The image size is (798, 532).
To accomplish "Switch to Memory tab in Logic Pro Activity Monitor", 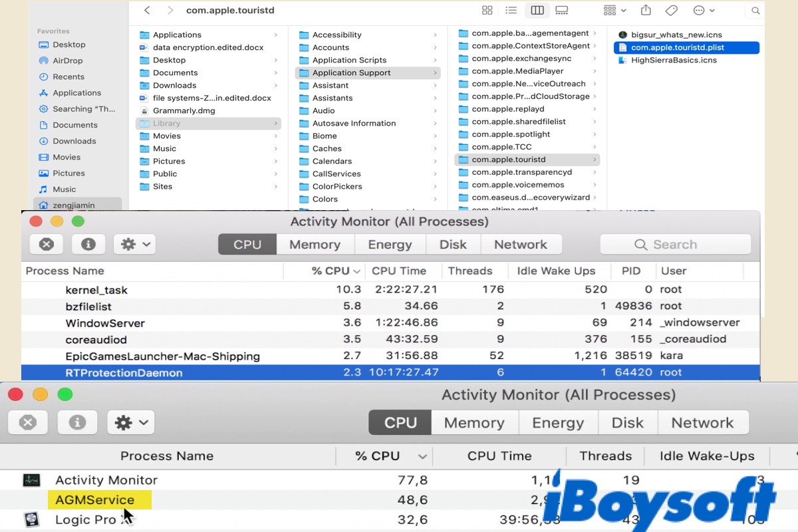I will click(x=474, y=422).
